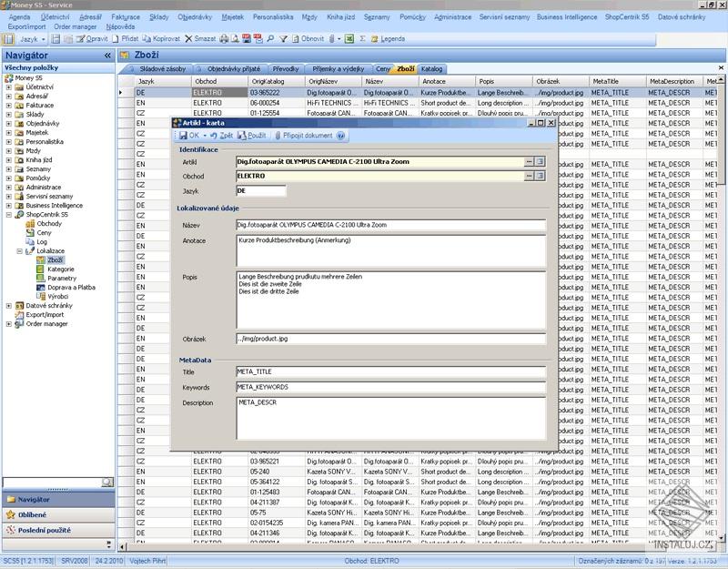
Task: Open print preview icon in main toolbar
Action: click(x=236, y=39)
